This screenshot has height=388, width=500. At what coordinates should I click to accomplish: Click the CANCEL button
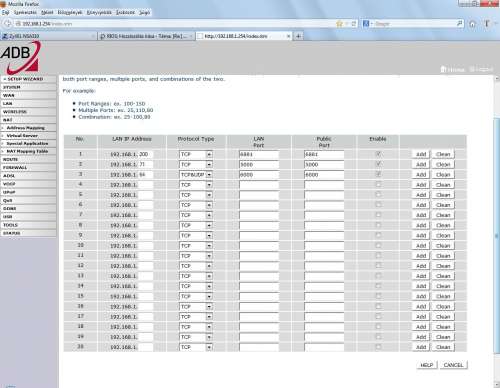453,365
